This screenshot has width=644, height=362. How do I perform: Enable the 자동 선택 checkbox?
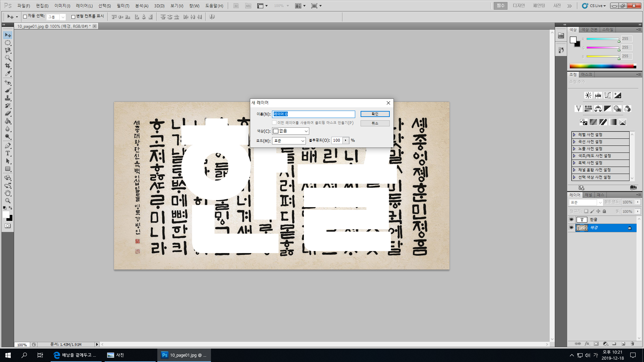click(x=25, y=17)
